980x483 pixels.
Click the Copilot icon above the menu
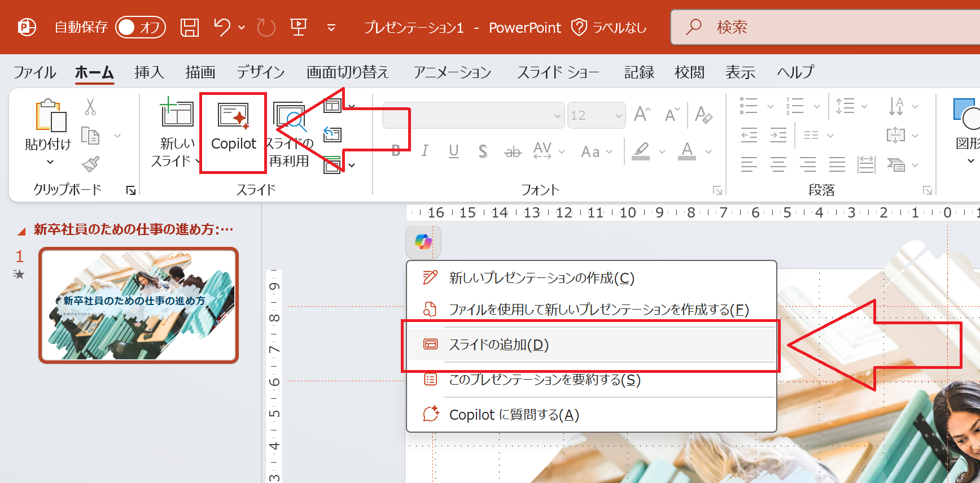(423, 242)
